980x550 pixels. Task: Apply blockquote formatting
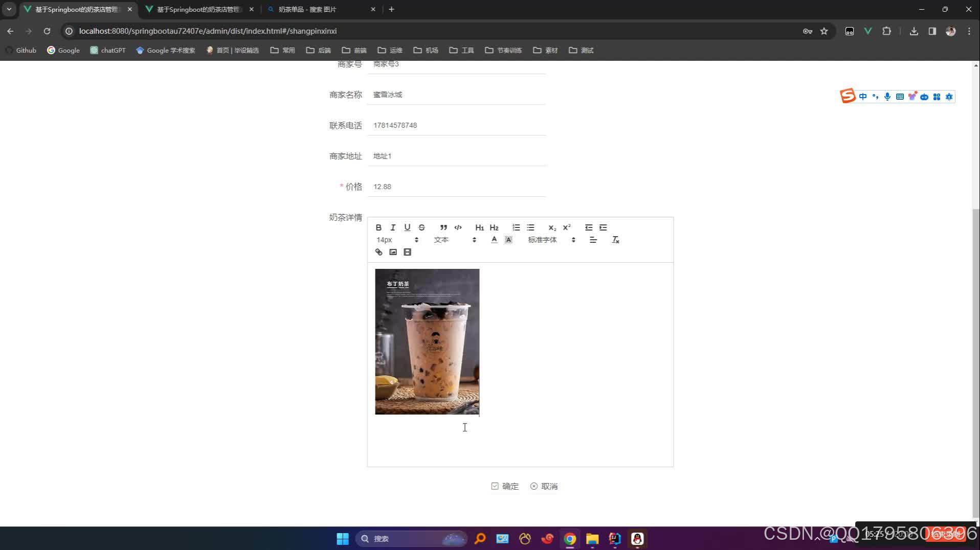443,227
